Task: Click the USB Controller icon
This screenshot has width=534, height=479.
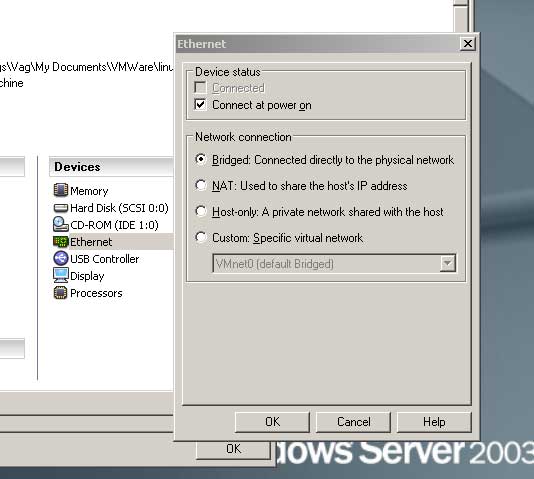Action: pos(61,258)
